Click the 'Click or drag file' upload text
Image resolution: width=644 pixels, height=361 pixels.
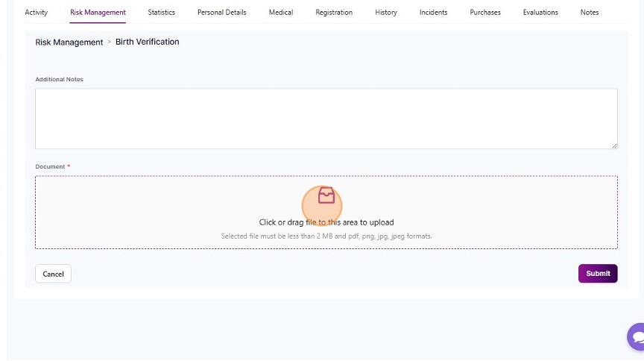[x=326, y=222]
